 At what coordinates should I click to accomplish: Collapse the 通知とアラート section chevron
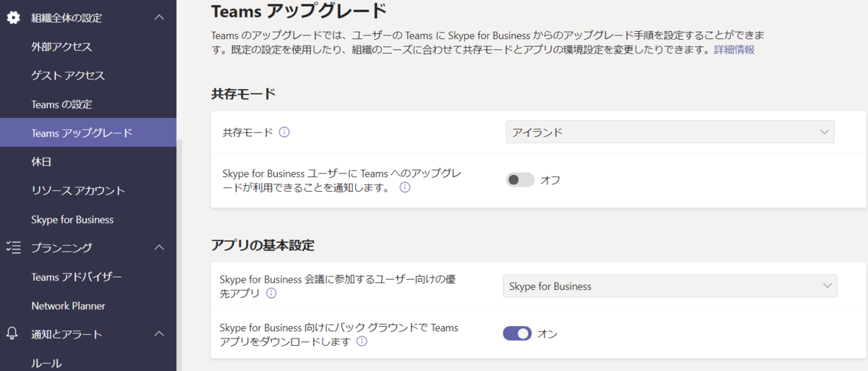(x=160, y=333)
